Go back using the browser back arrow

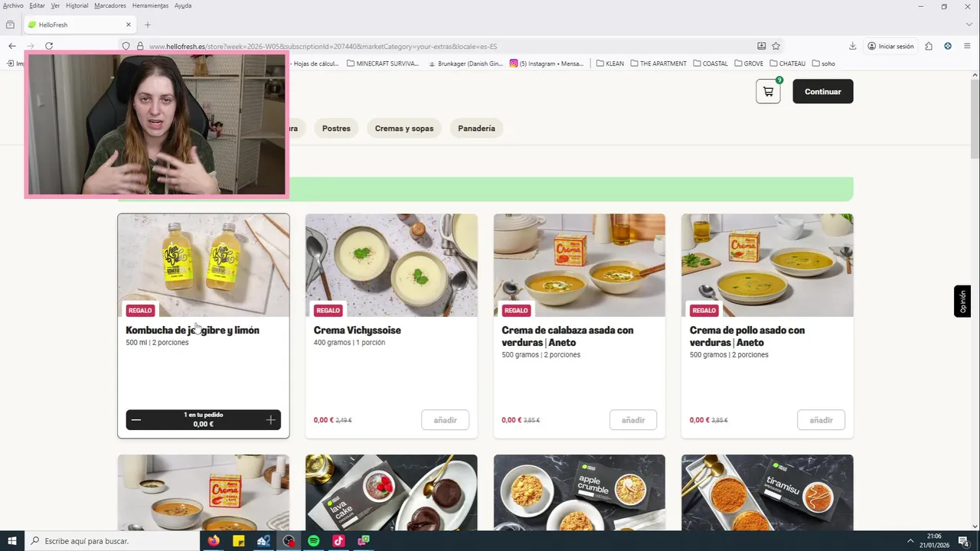tap(12, 46)
